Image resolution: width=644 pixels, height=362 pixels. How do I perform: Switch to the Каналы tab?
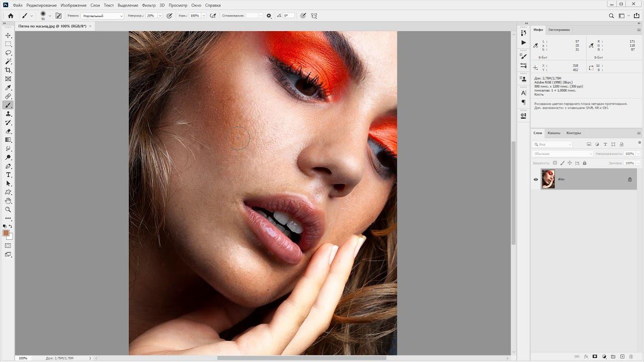(554, 133)
